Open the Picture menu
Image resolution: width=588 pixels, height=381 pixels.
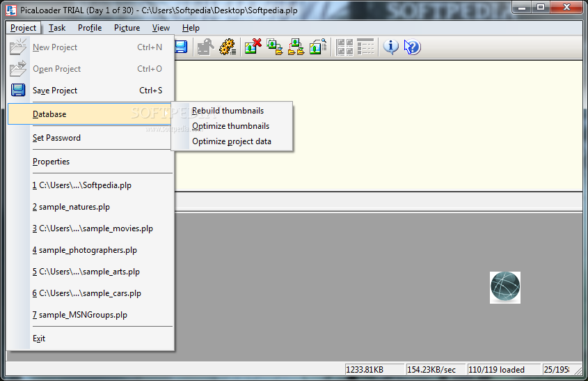coord(127,28)
